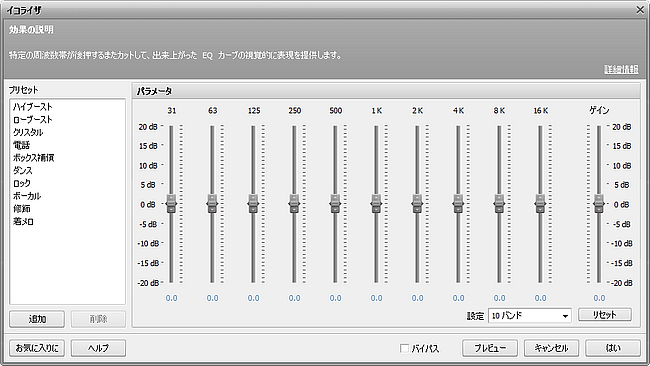The width and height of the screenshot is (650, 366).
Task: Click the 8K band slider handle
Action: [500, 204]
